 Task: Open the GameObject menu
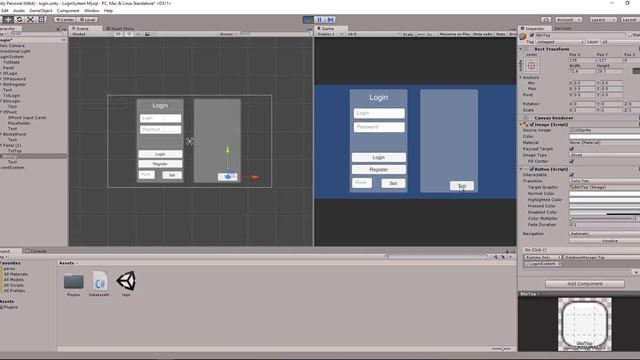(41, 11)
